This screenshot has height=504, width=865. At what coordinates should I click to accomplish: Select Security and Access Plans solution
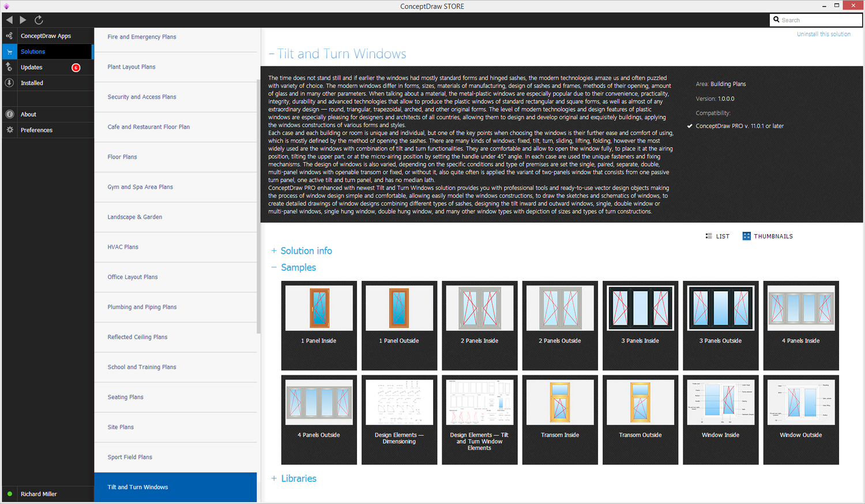175,97
